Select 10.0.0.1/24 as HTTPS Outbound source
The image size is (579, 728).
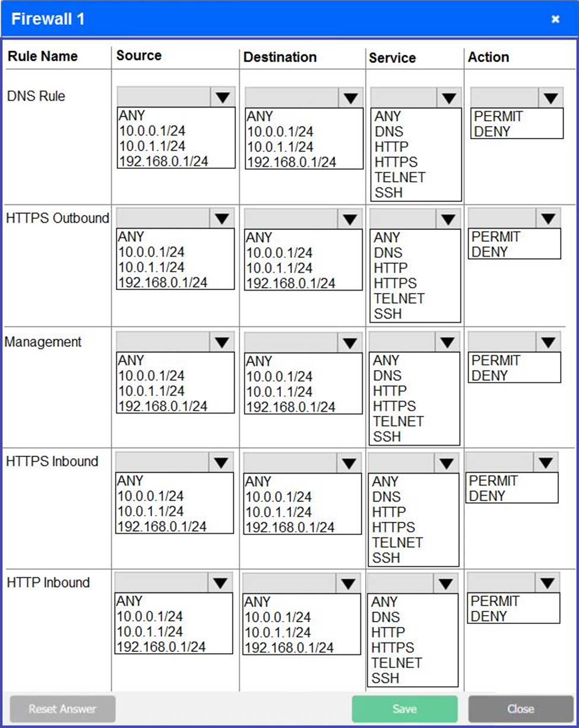coord(151,252)
